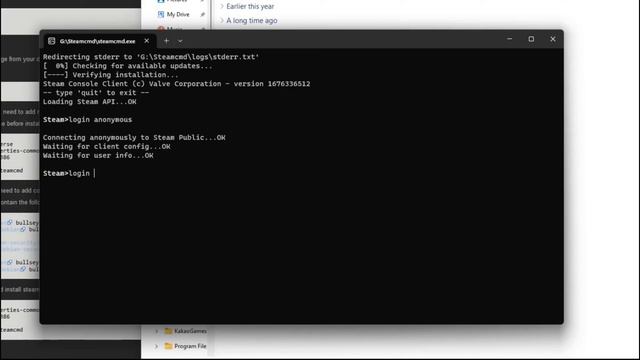This screenshot has width=640, height=360.
Task: Click 'Checking for available updates' line
Action: point(128,66)
